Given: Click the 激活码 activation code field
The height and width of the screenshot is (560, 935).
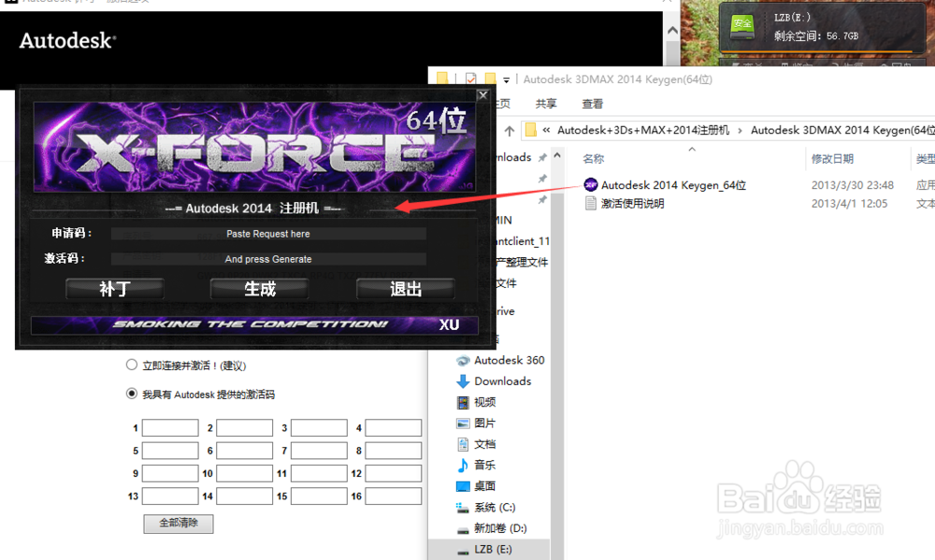Looking at the screenshot, I should (268, 259).
